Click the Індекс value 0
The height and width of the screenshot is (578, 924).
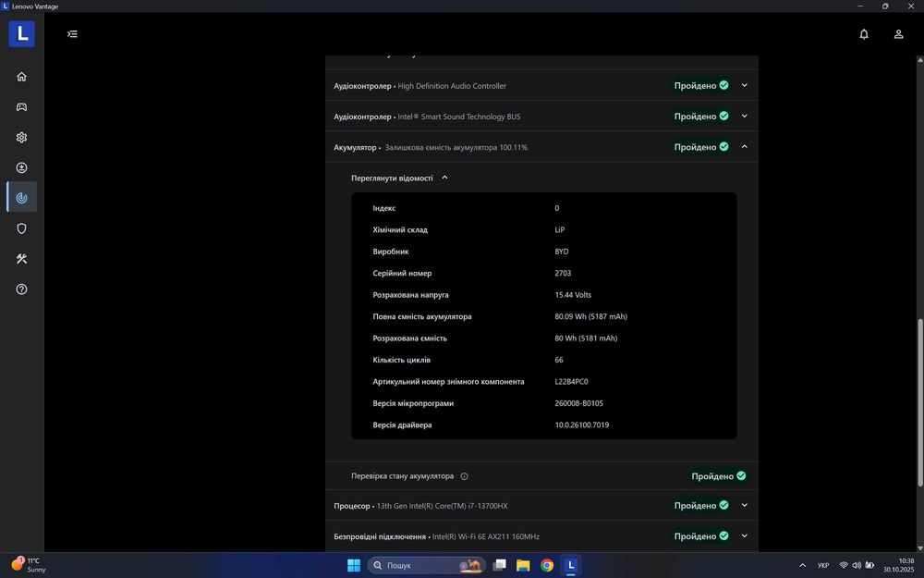557,208
